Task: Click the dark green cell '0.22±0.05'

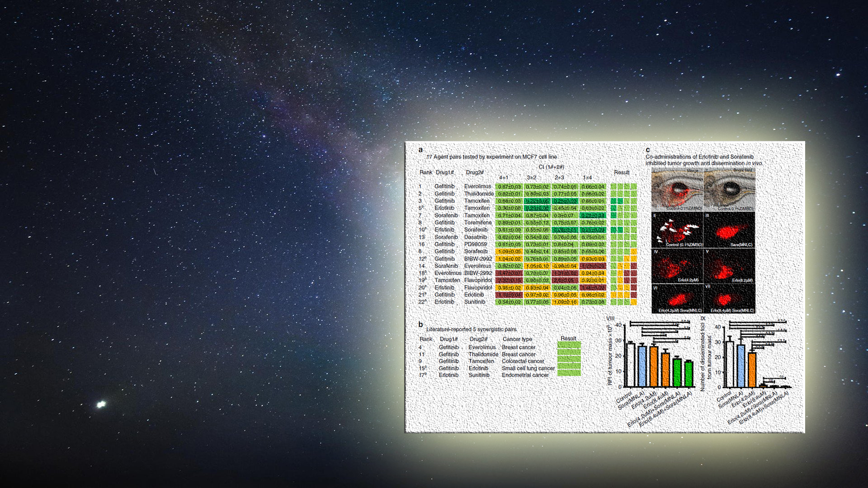Action: coord(537,201)
